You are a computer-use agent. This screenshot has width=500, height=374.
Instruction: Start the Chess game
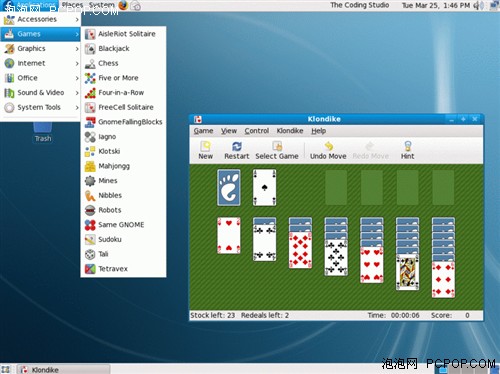123,63
